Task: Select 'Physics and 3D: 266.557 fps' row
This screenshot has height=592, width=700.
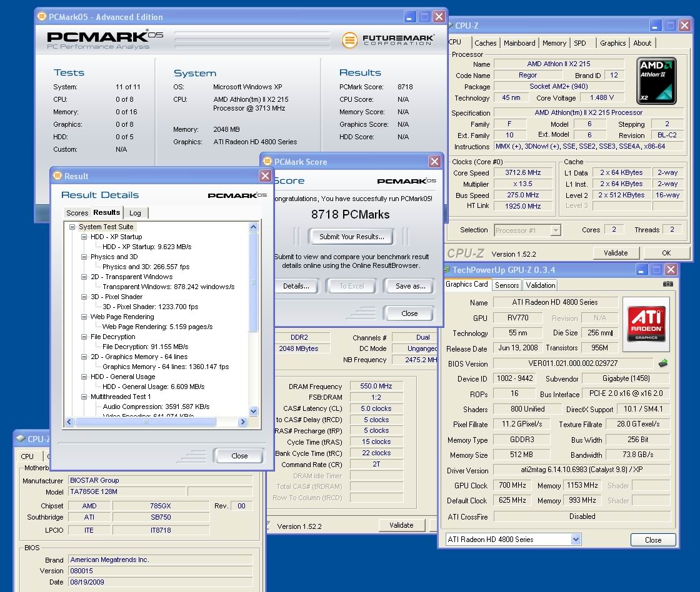Action: (146, 267)
